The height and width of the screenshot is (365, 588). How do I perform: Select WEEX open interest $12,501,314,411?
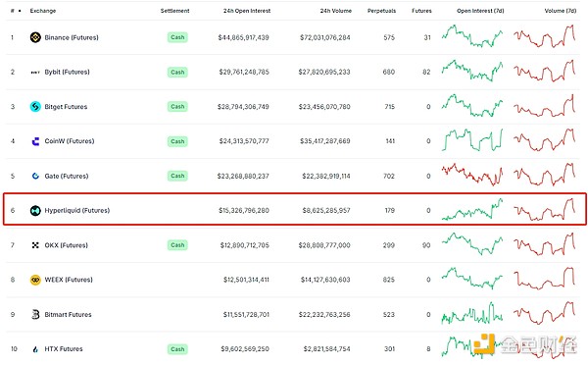pyautogui.click(x=246, y=280)
